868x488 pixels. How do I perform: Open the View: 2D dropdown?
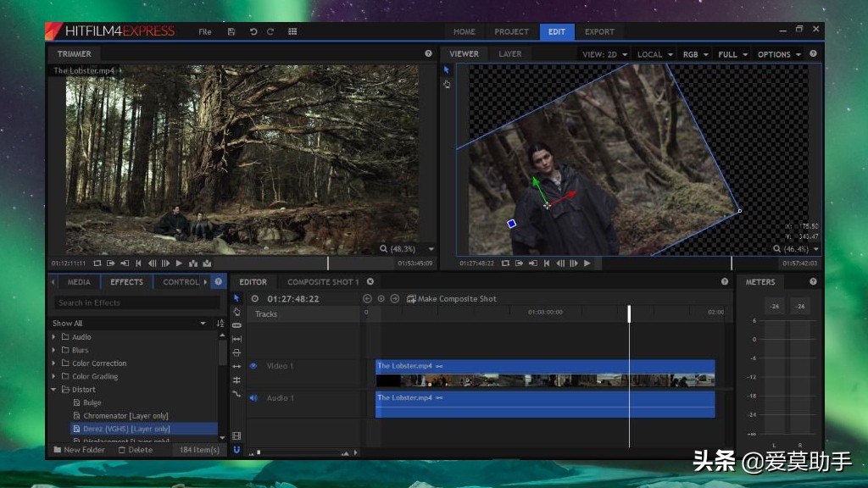(604, 54)
